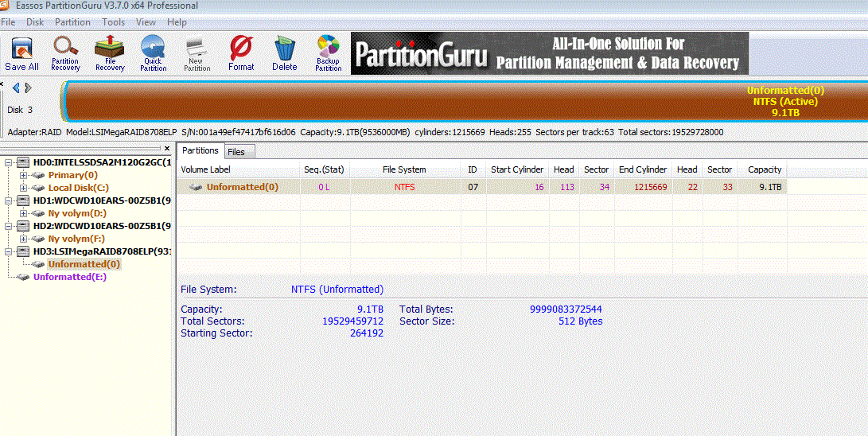This screenshot has height=436, width=868.
Task: Expand the Local Disk(C:) node
Action: click(23, 188)
